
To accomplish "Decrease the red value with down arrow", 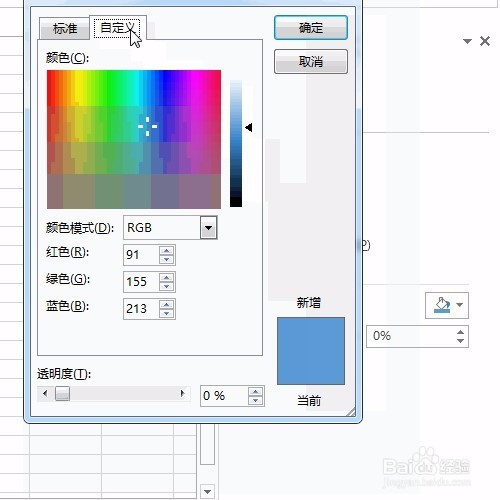I will pyautogui.click(x=166, y=259).
